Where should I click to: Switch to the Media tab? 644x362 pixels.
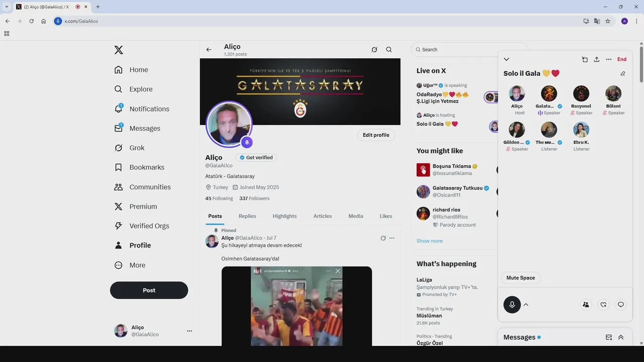click(356, 216)
